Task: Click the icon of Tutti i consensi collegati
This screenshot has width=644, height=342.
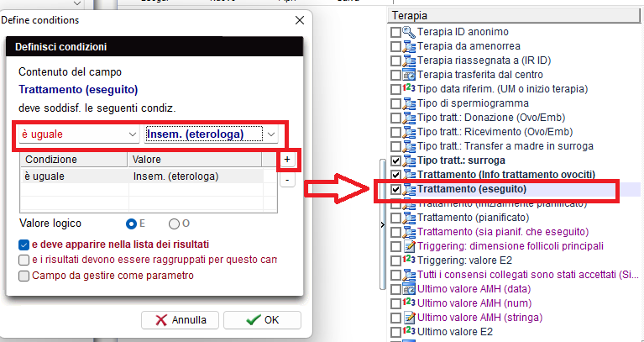Action: tap(409, 275)
